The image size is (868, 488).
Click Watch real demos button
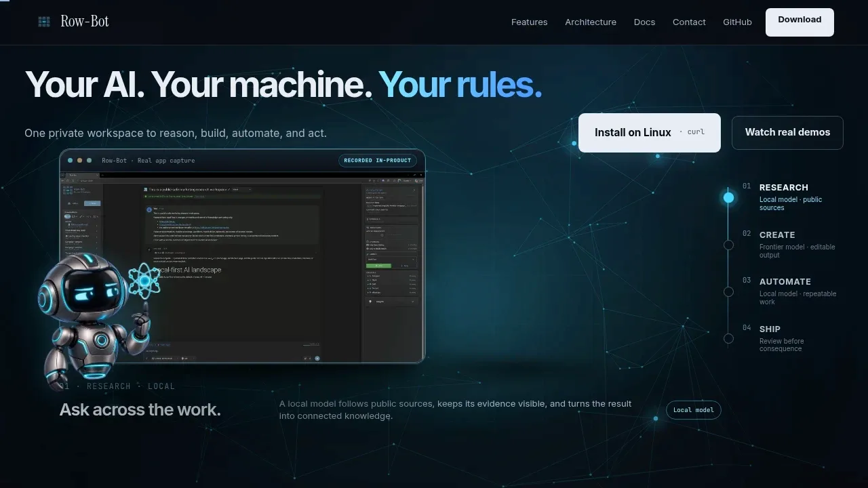787,133
